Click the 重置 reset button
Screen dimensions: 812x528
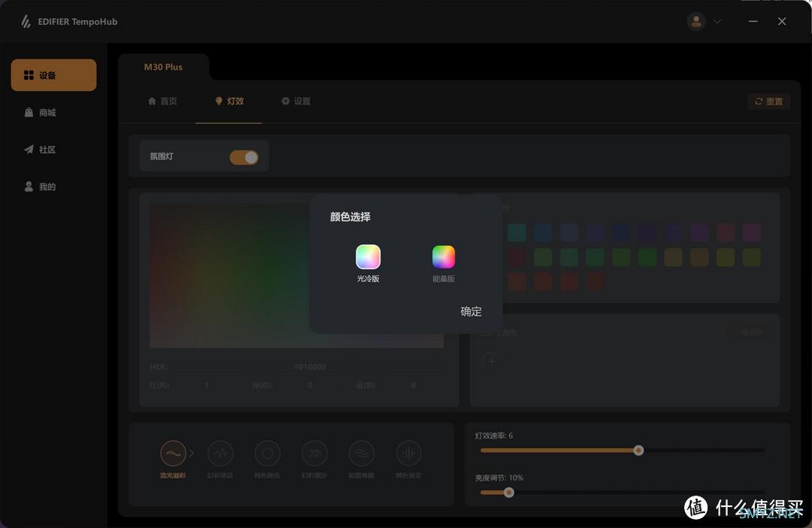pyautogui.click(x=768, y=102)
